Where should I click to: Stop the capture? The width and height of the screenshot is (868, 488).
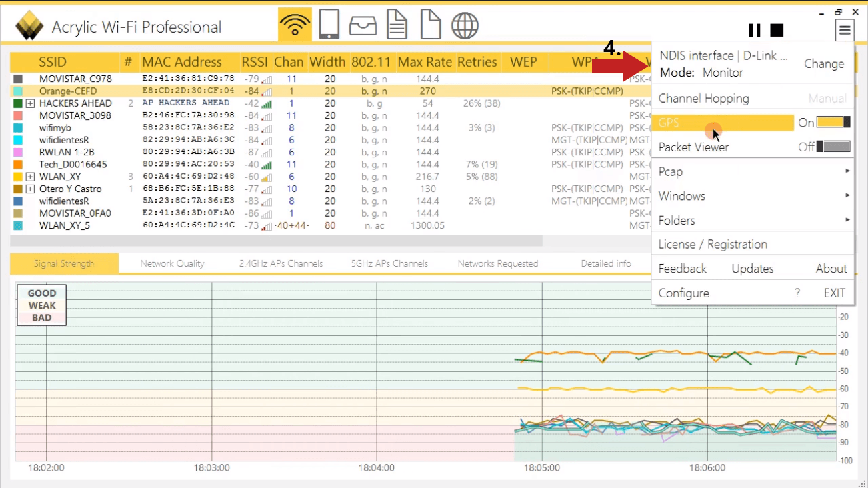[x=777, y=30]
